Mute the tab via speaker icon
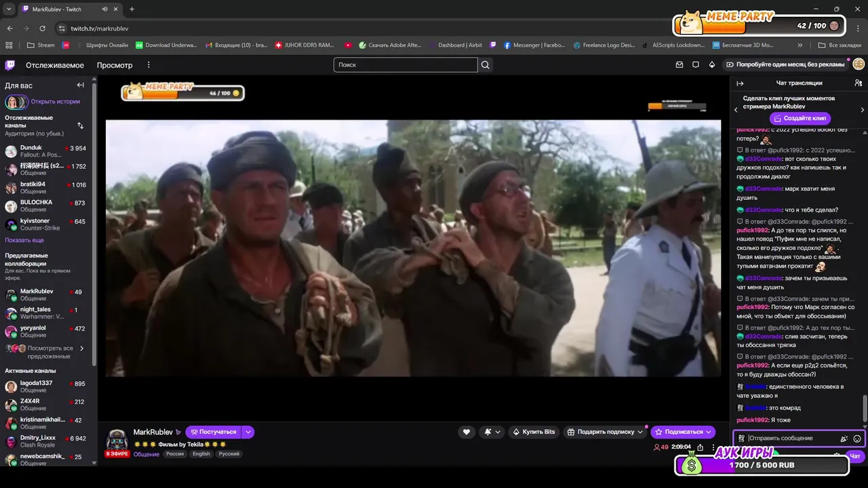This screenshot has height=488, width=868. (x=104, y=9)
